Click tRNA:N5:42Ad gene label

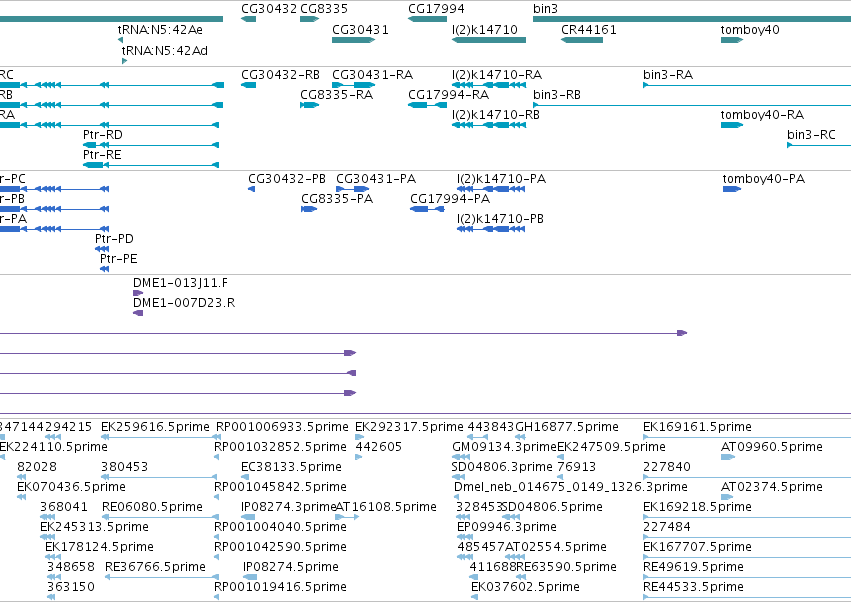point(164,51)
